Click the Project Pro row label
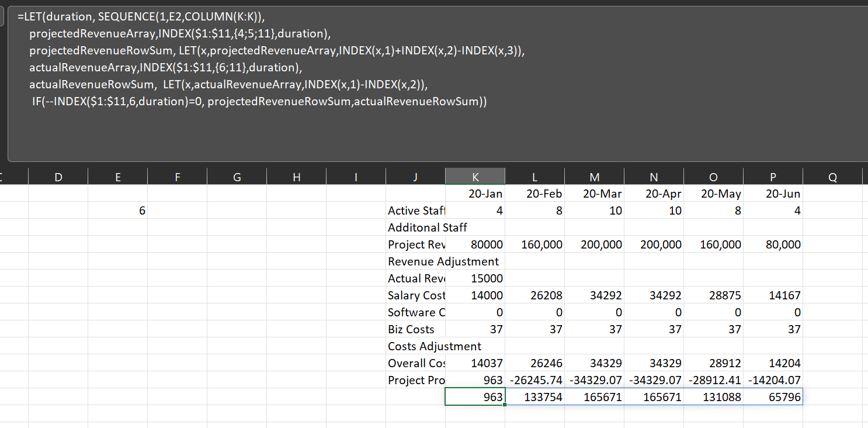The width and height of the screenshot is (868, 428). point(415,380)
